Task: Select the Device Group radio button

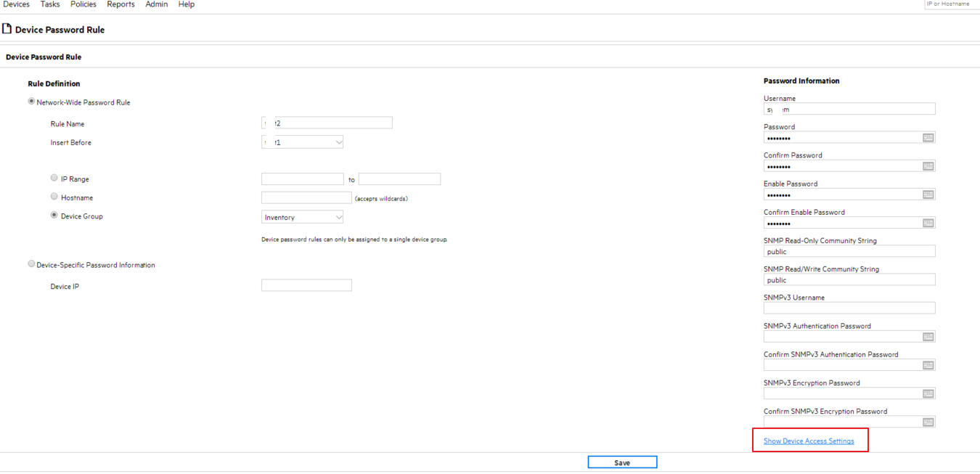Action: click(x=54, y=216)
